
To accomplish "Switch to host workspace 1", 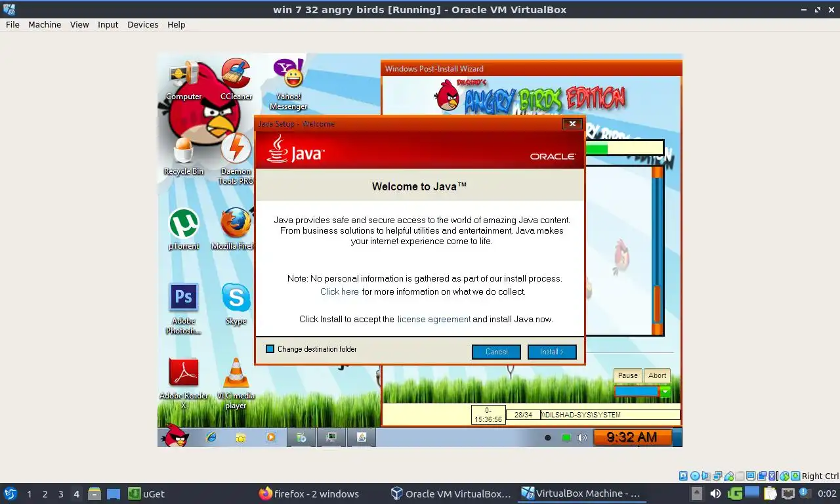I will click(x=29, y=494).
